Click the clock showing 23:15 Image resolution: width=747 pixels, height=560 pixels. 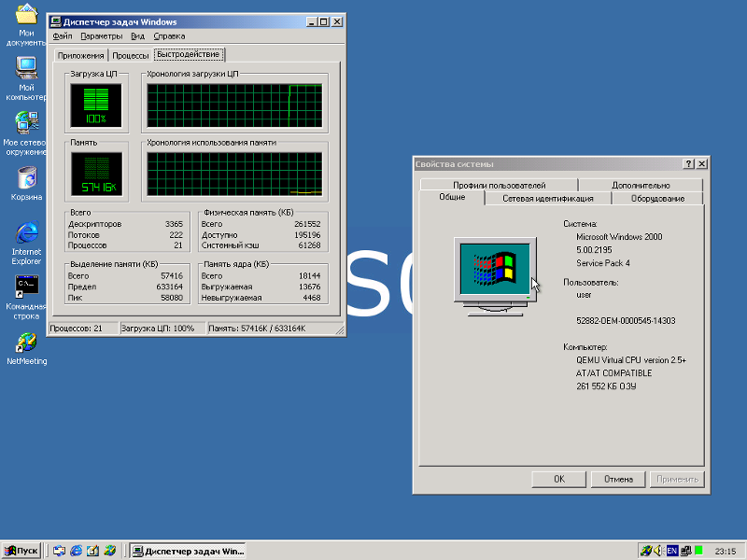[x=726, y=552]
